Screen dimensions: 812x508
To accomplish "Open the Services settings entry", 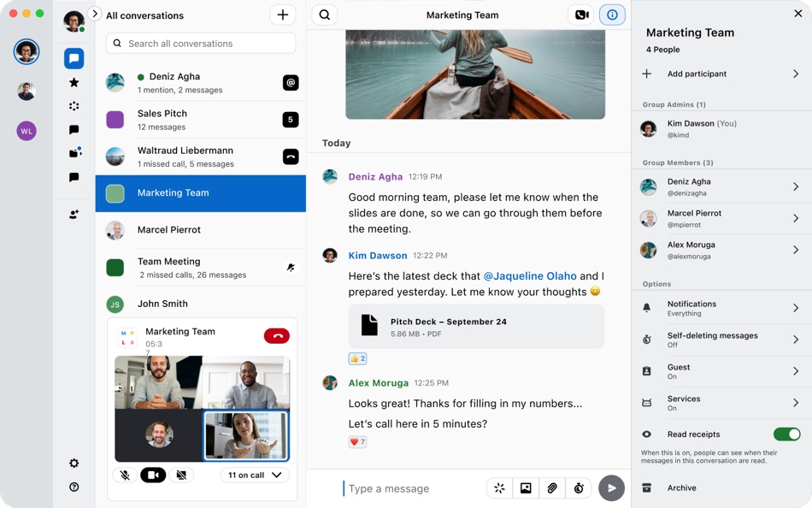I will click(721, 402).
